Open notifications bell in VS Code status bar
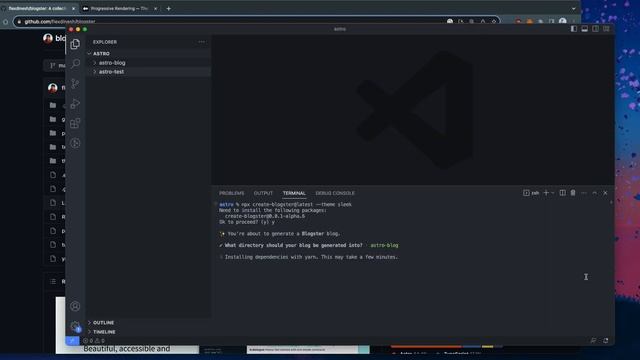The height and width of the screenshot is (360, 640). point(605,340)
